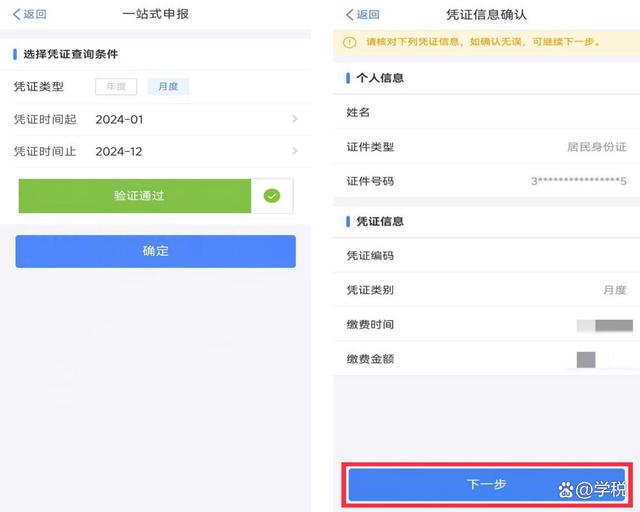640x512 pixels.
Task: Expand the 凭证时间止 date picker arrow
Action: [295, 151]
